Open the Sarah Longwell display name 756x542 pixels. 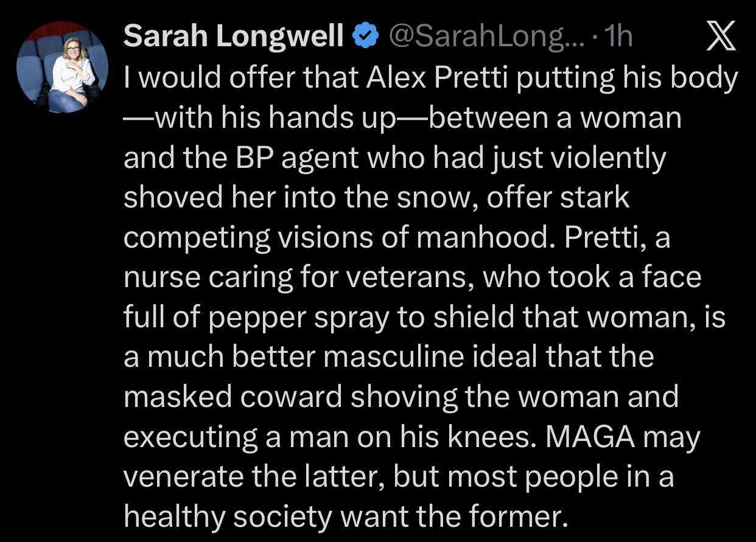(233, 38)
